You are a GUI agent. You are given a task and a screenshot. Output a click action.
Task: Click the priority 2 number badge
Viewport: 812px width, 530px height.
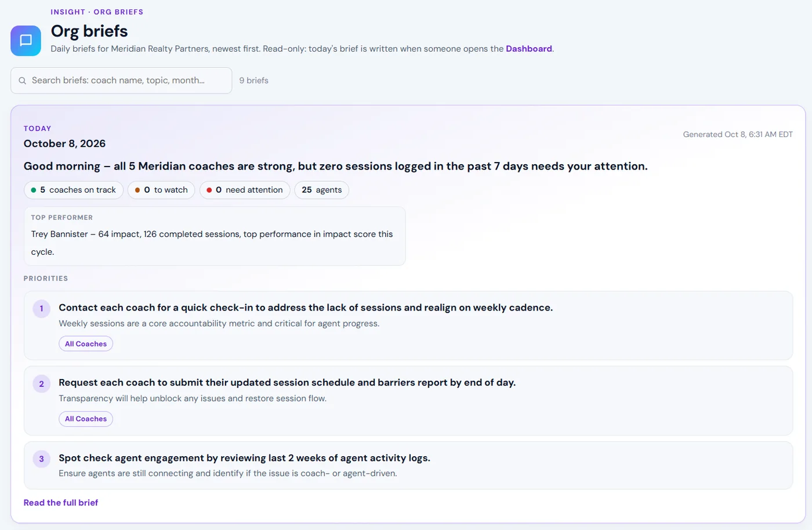(41, 384)
